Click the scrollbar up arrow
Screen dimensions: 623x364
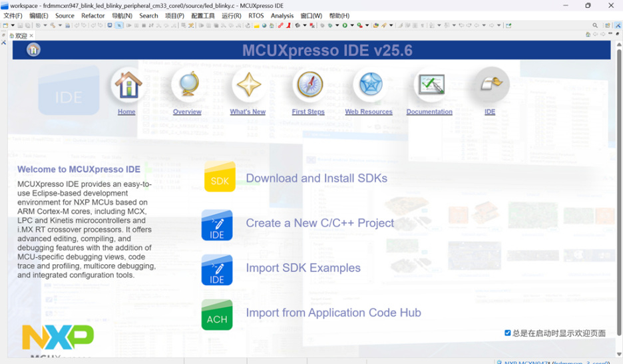tap(619, 45)
